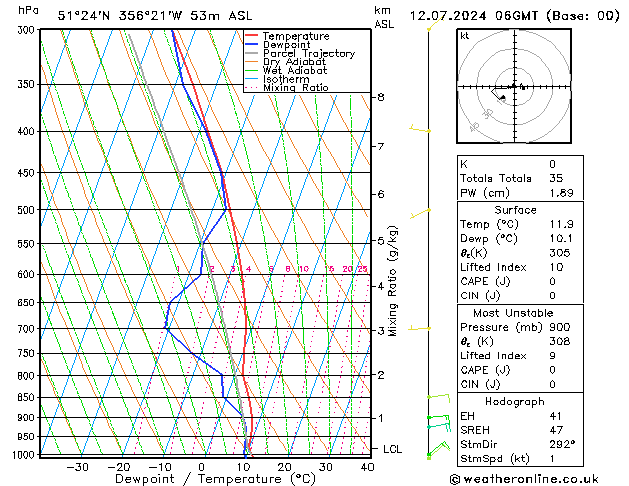Image resolution: width=629 pixels, height=486 pixels.
Task: Click the StmDir value 292°
Action: point(562,444)
